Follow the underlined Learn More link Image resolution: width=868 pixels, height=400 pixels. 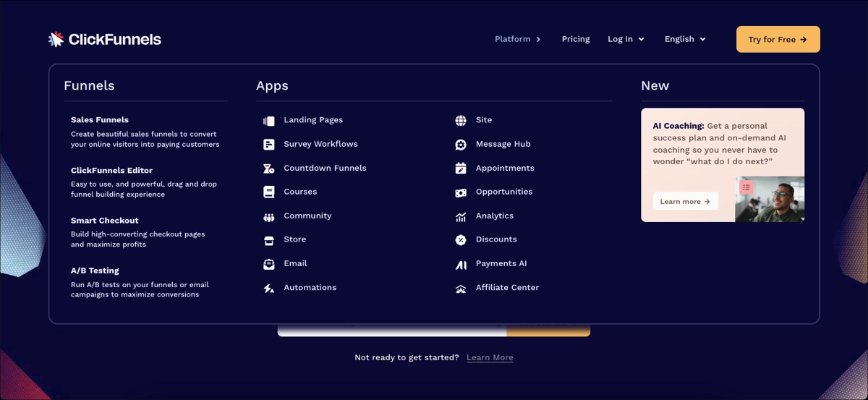pos(490,357)
